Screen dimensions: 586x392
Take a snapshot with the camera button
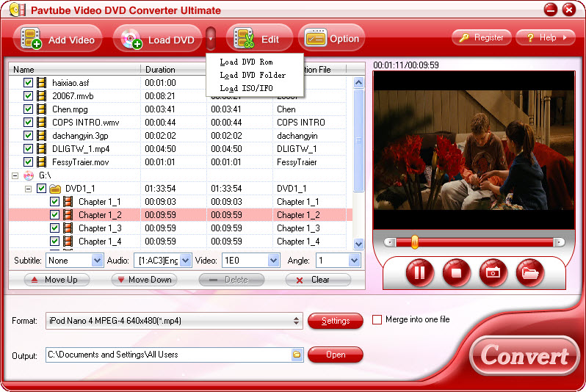pyautogui.click(x=493, y=273)
